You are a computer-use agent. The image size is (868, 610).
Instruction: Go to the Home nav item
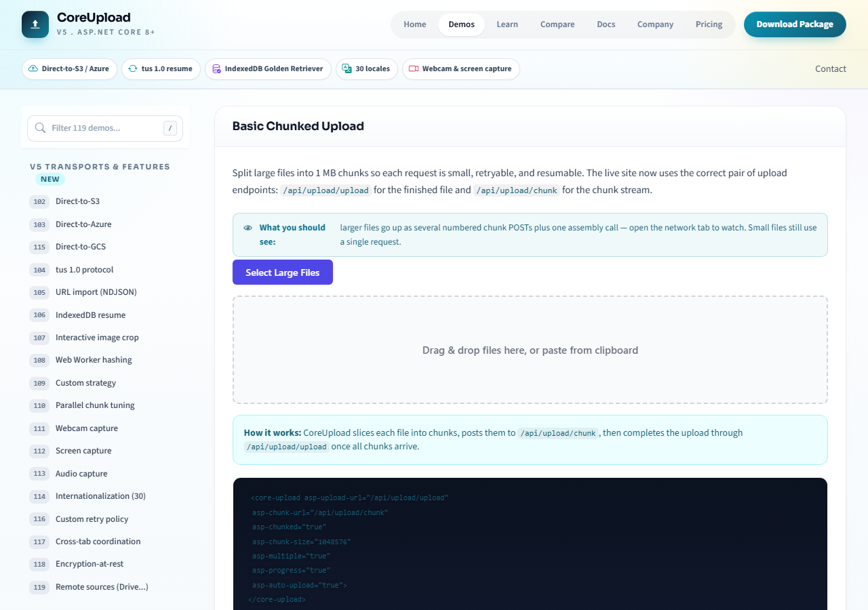pyautogui.click(x=415, y=24)
